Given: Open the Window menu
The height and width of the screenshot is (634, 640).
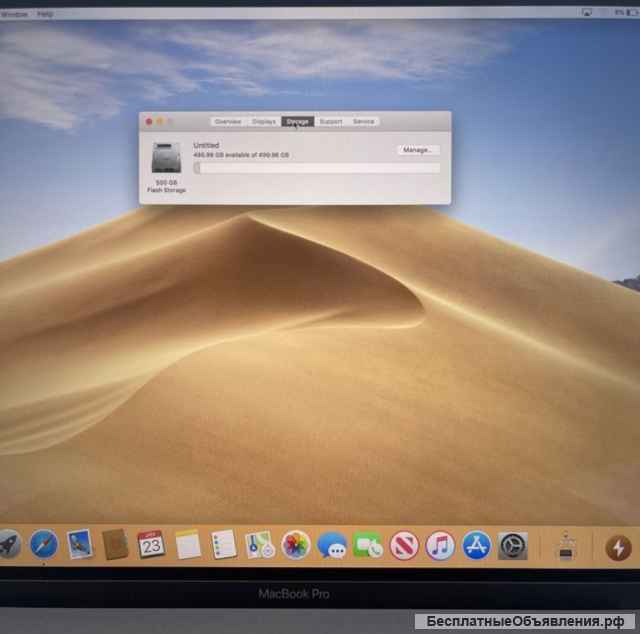Looking at the screenshot, I should pyautogui.click(x=15, y=14).
